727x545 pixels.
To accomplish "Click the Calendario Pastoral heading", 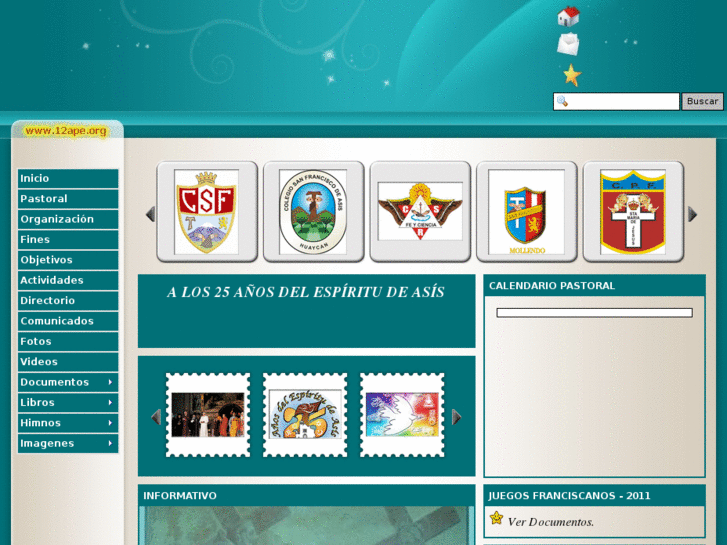I will 552,286.
